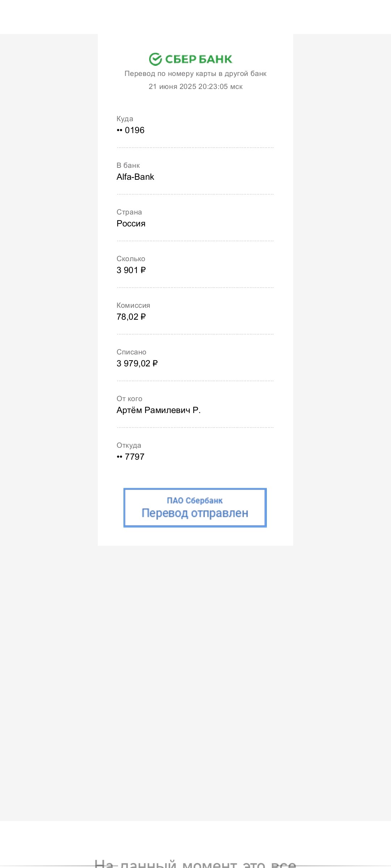Click ПАО Сбербank text inside the stamp
The image size is (391, 868).
point(195,501)
